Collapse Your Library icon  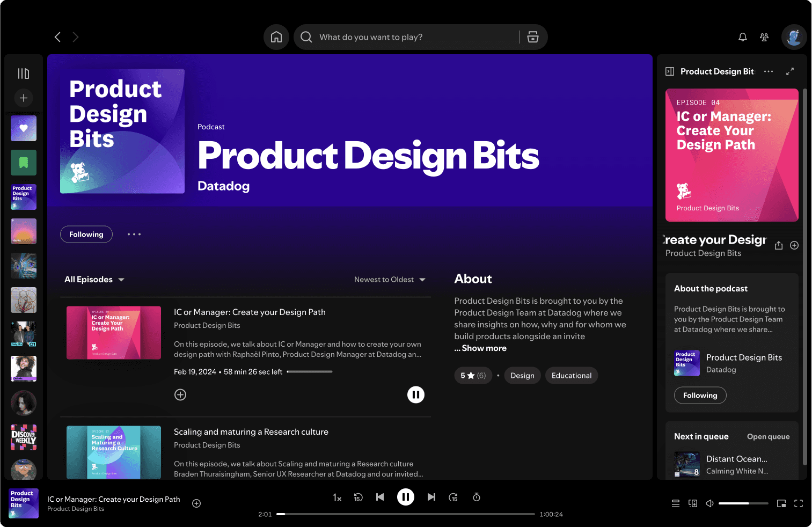(24, 74)
